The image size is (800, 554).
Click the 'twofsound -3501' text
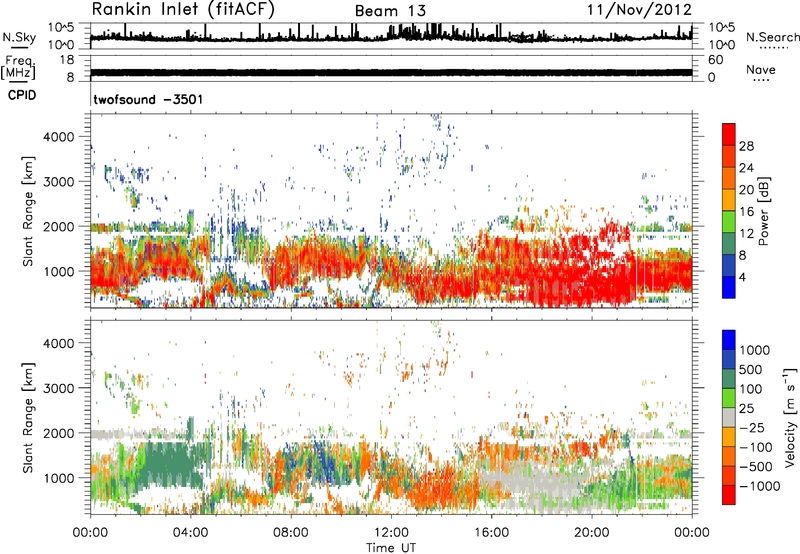[x=148, y=99]
